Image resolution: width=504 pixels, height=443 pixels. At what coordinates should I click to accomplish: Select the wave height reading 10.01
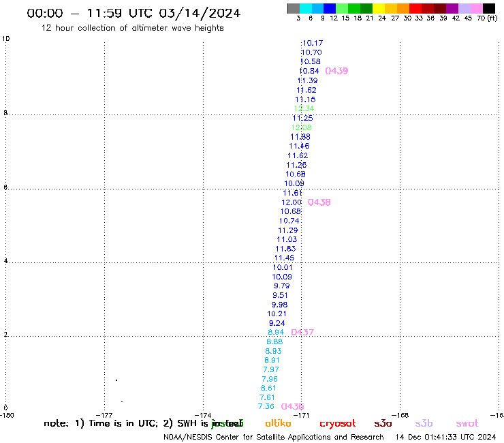point(283,267)
